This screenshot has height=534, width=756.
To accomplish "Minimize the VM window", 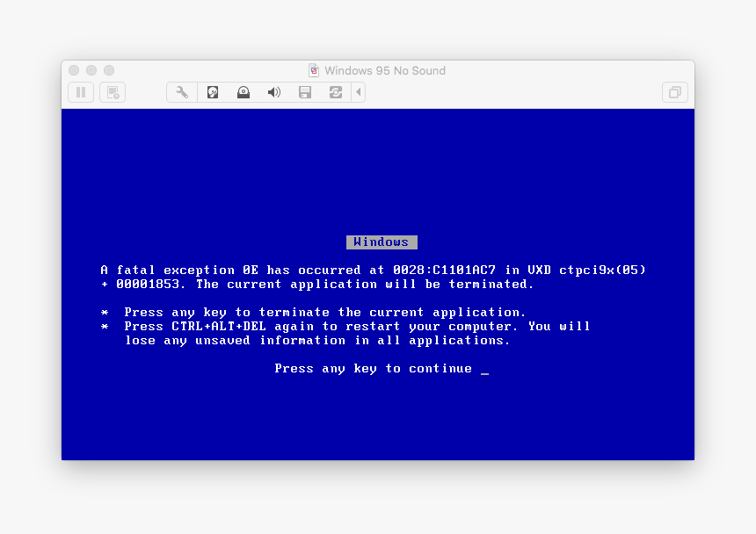I will 91,70.
